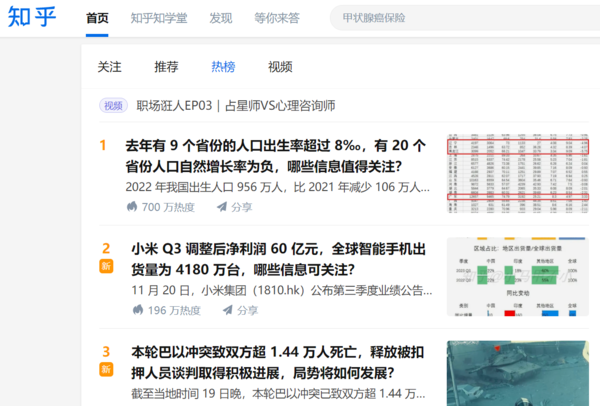600x406 pixels.
Task: Click the flame icon beside 196 万热度
Action: click(x=138, y=310)
